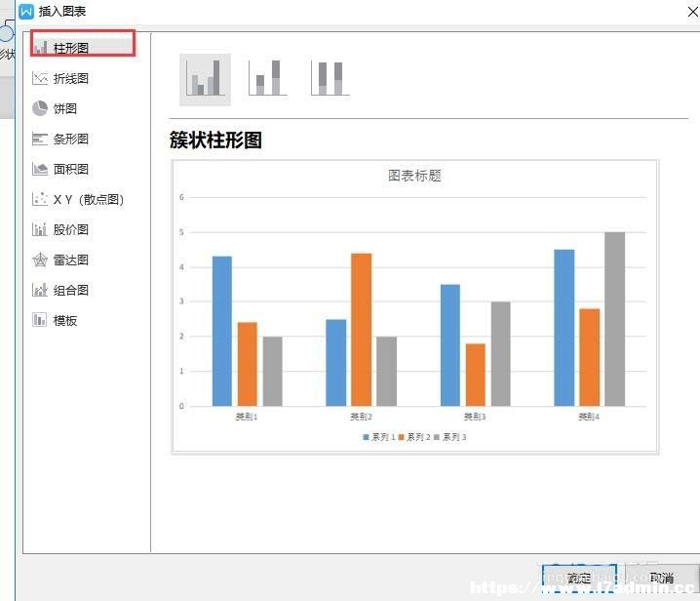
Task: Open the 面积图 chart category
Action: tap(70, 170)
